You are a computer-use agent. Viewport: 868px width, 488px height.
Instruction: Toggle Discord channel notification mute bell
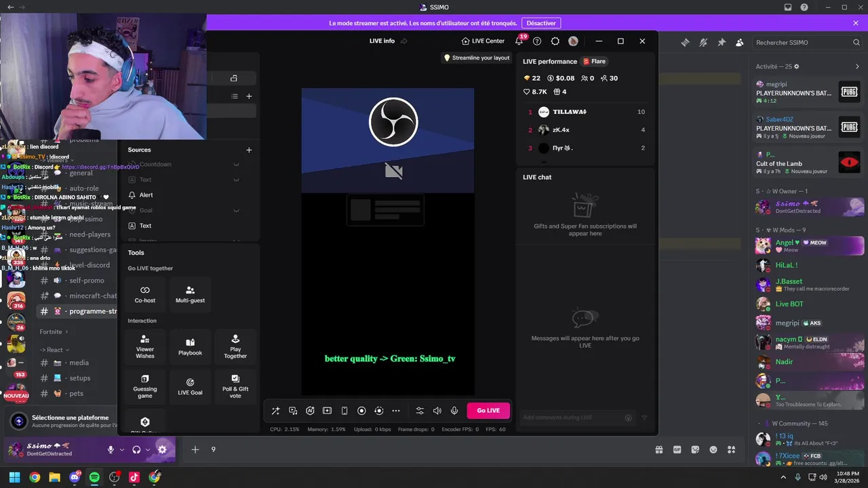[703, 42]
